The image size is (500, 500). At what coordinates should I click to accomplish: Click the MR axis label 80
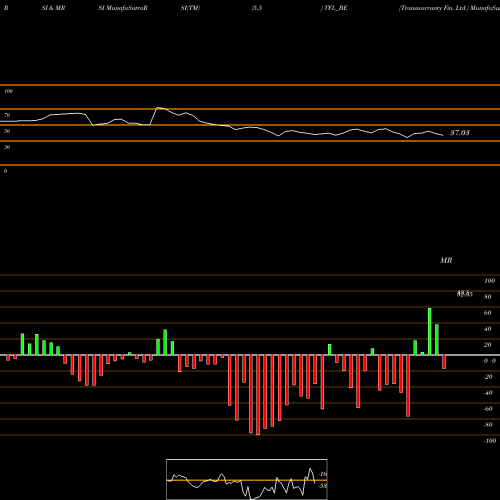coord(487,297)
